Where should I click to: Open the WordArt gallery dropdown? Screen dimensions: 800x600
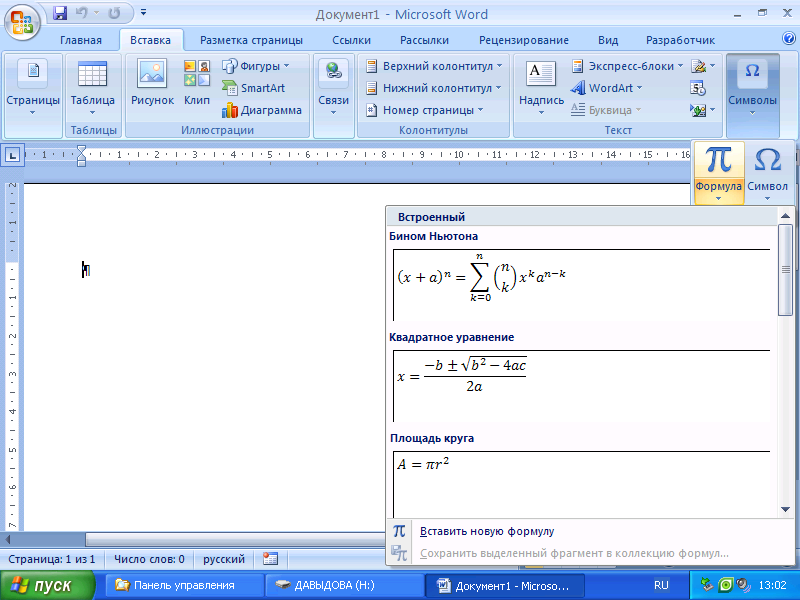click(x=639, y=88)
